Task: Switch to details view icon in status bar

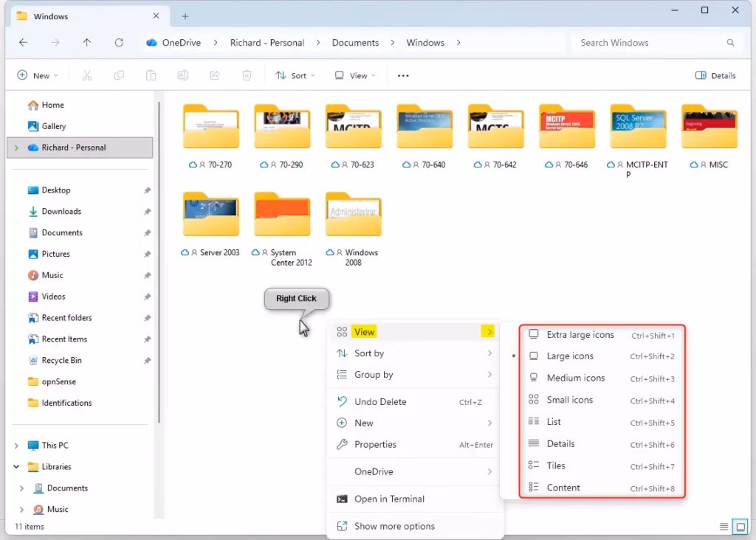Action: (x=724, y=527)
